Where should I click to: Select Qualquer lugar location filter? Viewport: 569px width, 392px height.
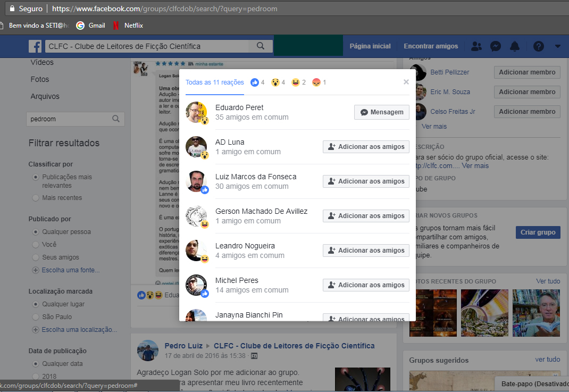click(36, 304)
